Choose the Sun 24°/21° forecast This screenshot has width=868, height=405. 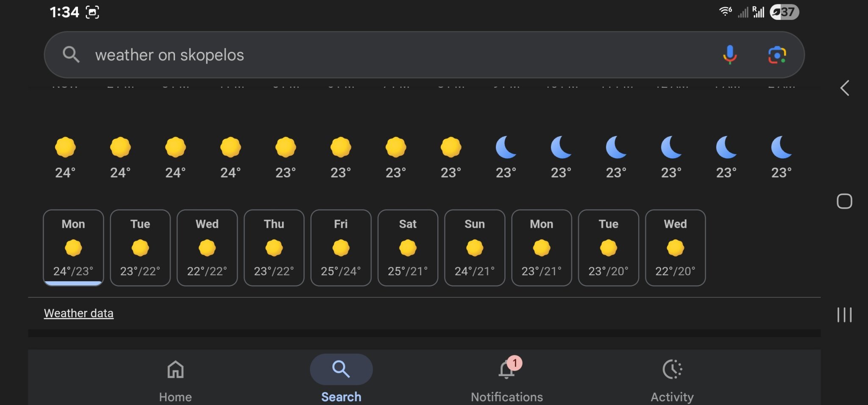(x=475, y=248)
